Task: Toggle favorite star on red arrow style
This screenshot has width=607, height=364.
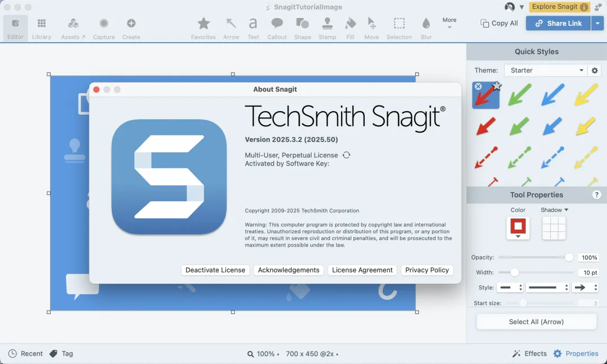Action: [x=497, y=87]
